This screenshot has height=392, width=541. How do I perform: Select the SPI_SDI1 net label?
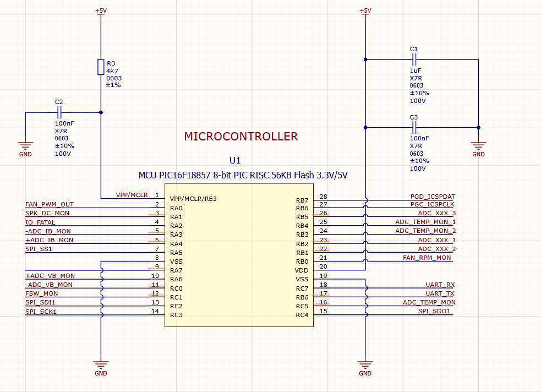[x=40, y=302]
